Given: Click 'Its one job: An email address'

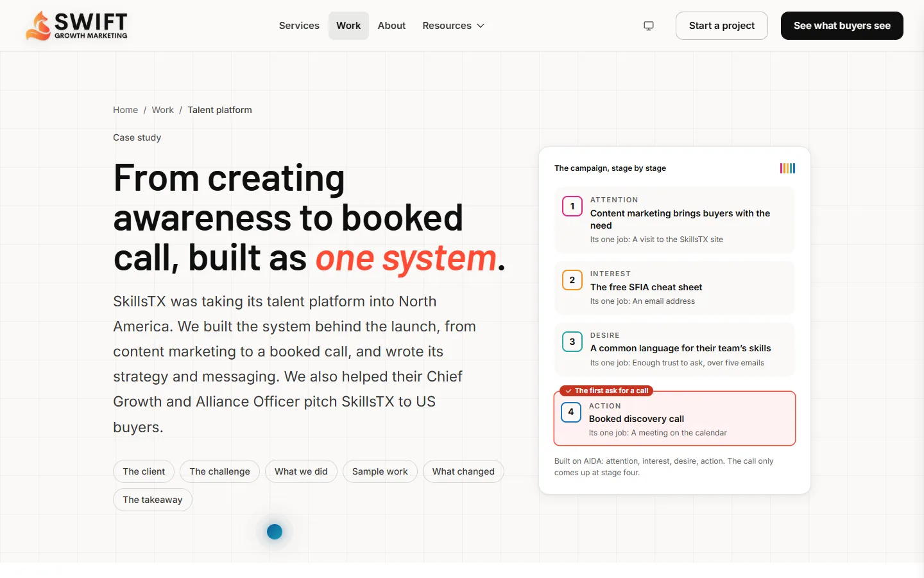Looking at the screenshot, I should click(642, 301).
